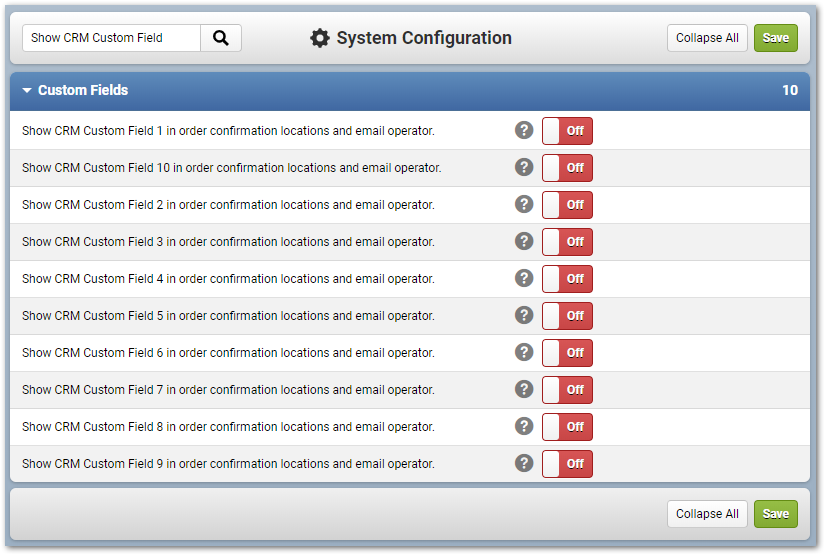The width and height of the screenshot is (825, 555).
Task: Click the top Collapse All button
Action: tap(707, 38)
